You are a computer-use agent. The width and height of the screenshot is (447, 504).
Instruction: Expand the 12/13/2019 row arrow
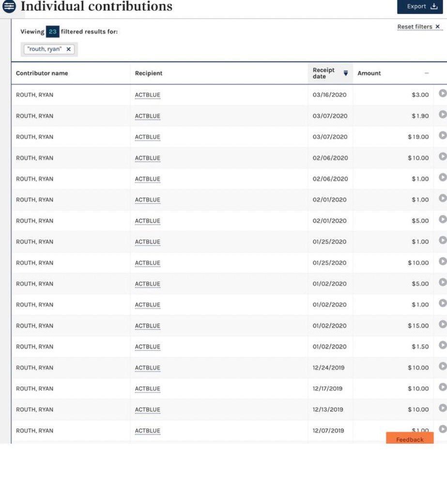click(x=443, y=408)
